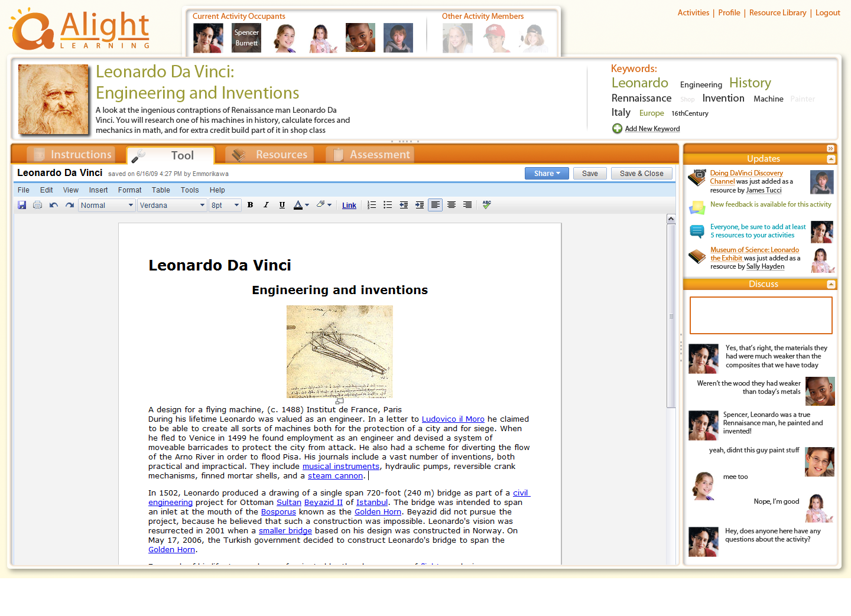The height and width of the screenshot is (616, 851).
Task: Pick the highlighter color button
Action: point(320,204)
